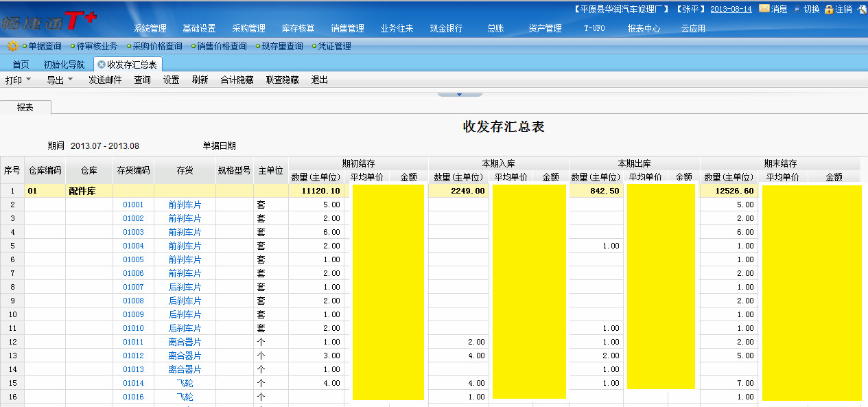Click 离合器片 in the 01012 row
The image size is (868, 407).
(185, 356)
